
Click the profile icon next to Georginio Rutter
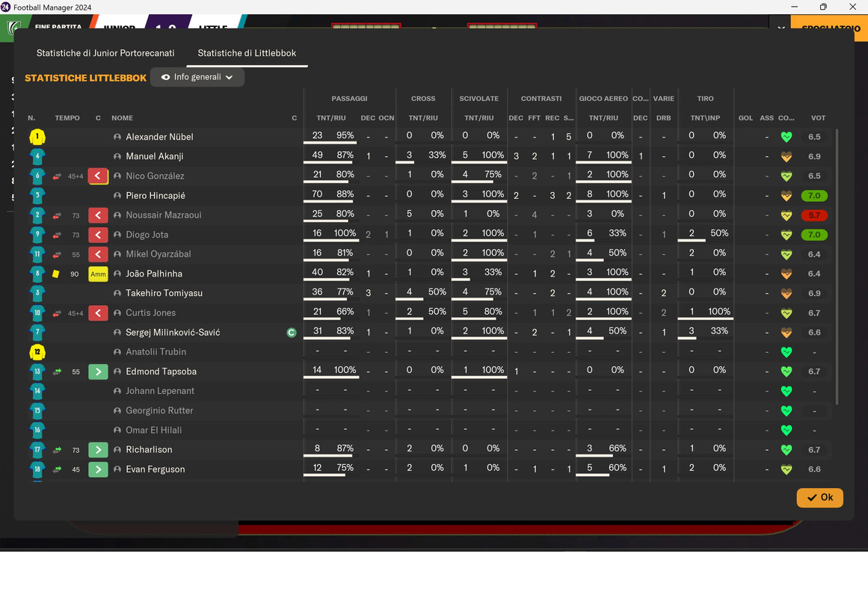[117, 410]
